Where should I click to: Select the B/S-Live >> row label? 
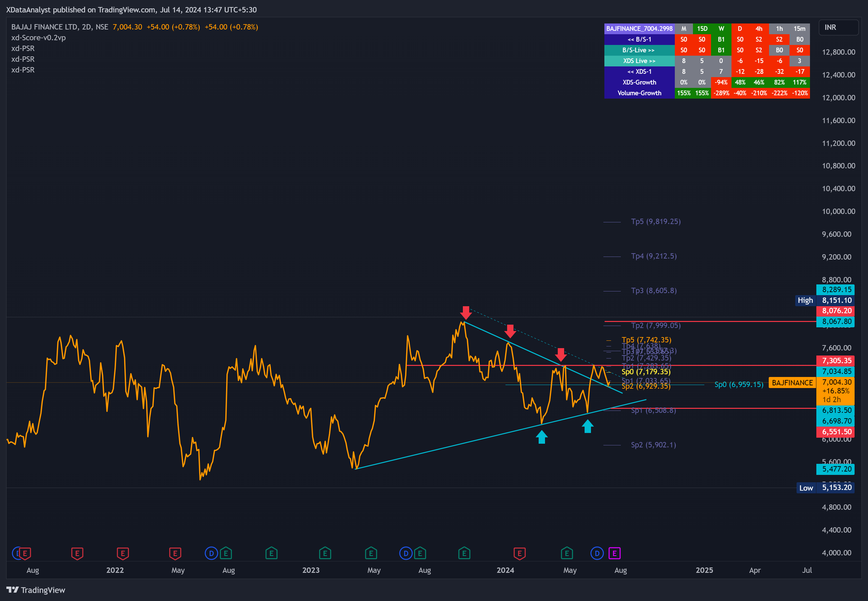point(639,50)
